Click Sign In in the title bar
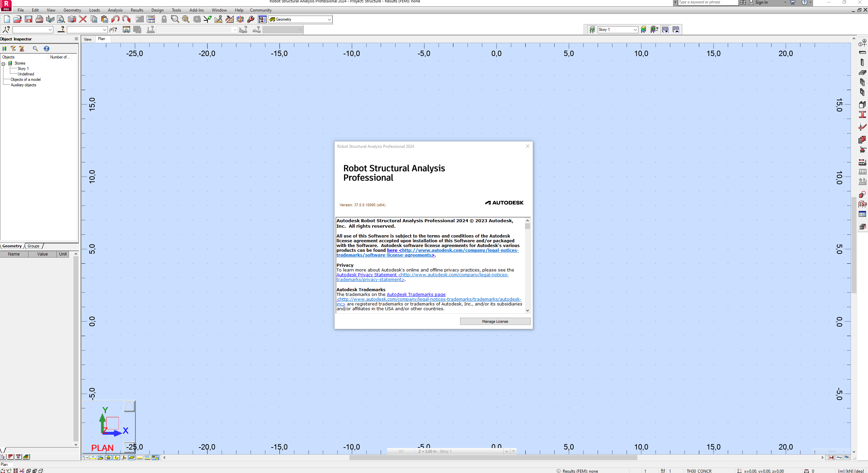The image size is (868, 473). (761, 2)
